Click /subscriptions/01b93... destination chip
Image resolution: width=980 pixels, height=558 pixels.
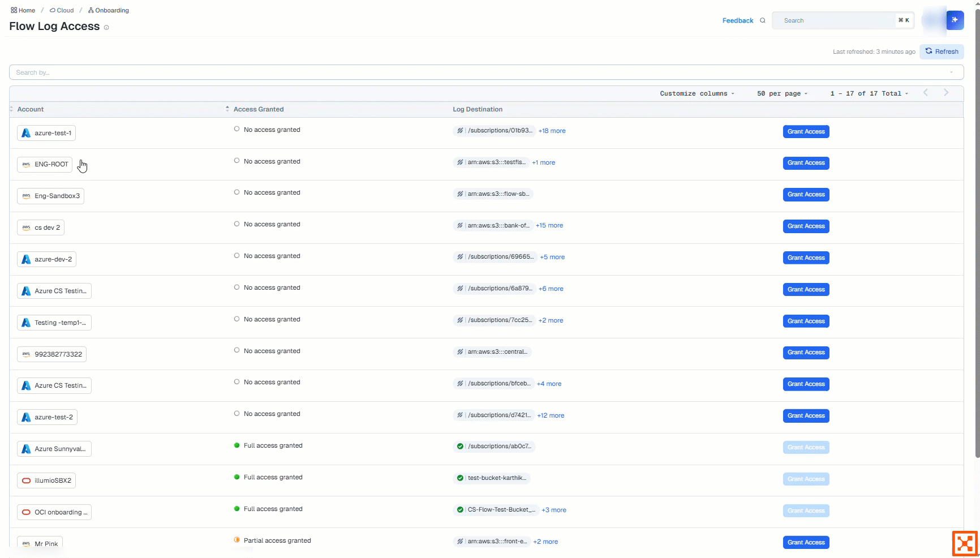coord(493,131)
